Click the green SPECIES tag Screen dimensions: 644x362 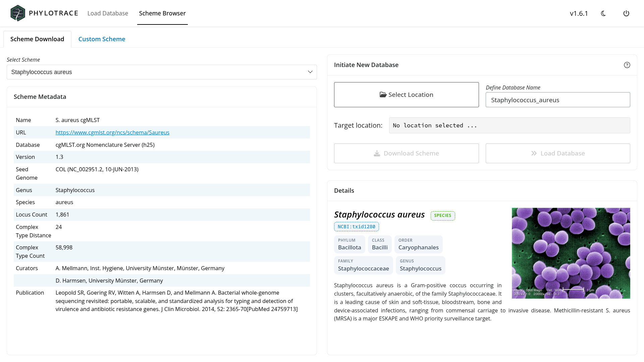click(443, 216)
